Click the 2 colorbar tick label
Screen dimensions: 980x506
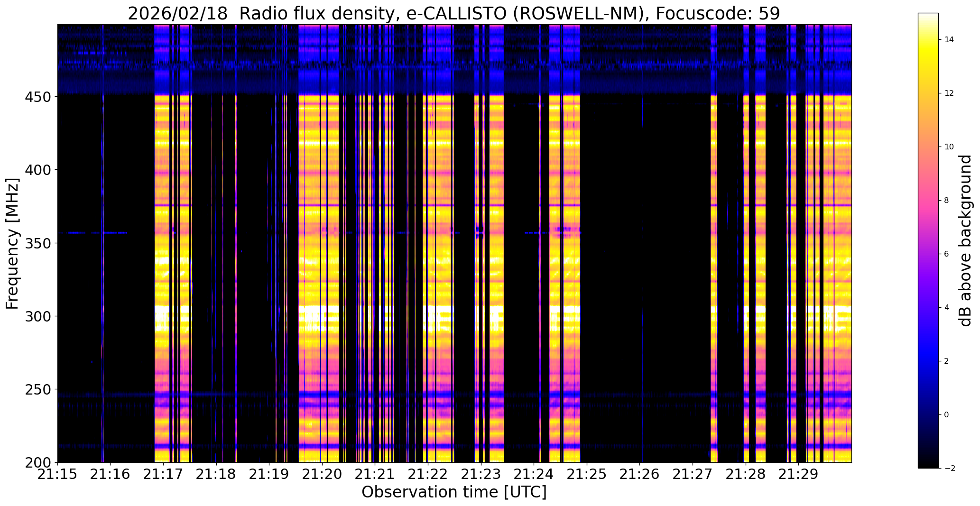pyautogui.click(x=946, y=361)
